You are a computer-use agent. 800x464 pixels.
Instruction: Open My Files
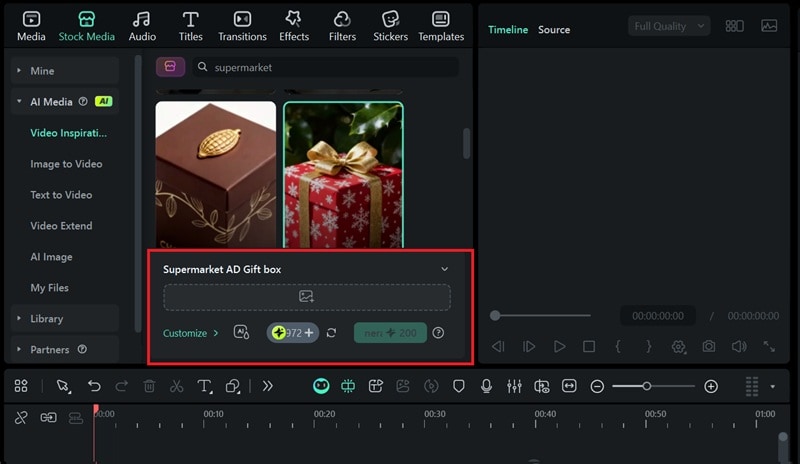(x=49, y=287)
